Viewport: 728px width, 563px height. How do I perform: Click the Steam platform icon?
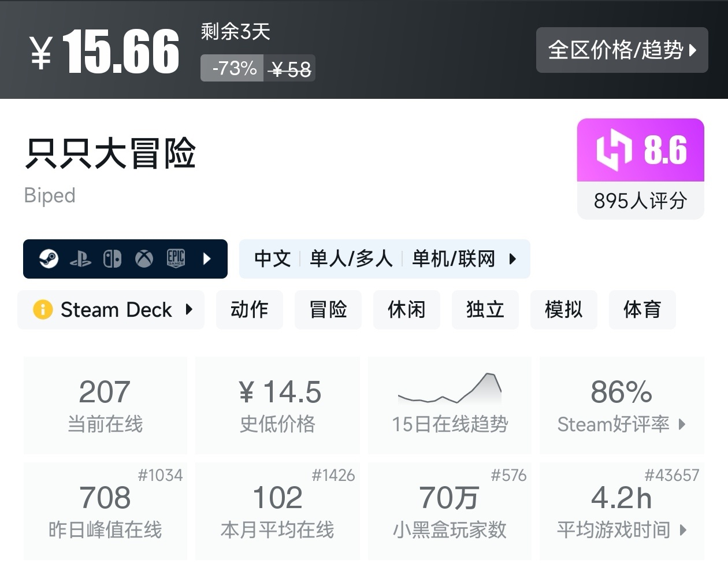(x=49, y=258)
